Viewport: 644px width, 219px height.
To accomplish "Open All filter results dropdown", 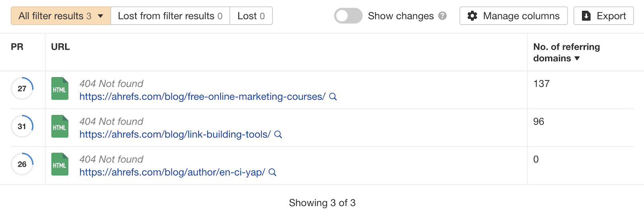I will coord(60,16).
